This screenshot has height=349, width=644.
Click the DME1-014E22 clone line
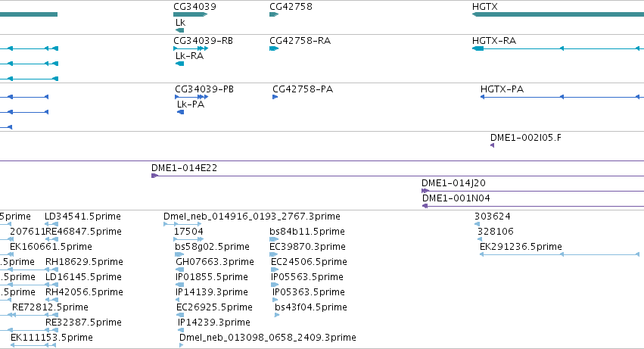click(x=397, y=176)
